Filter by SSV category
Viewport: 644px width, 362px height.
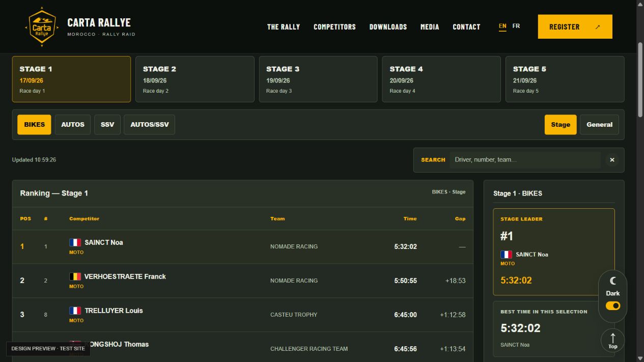(107, 125)
